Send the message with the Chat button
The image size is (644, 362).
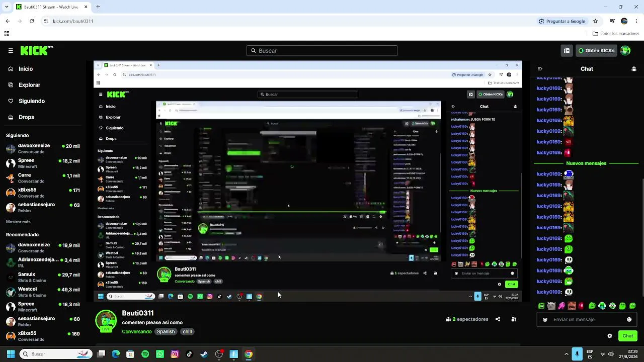coord(628,336)
